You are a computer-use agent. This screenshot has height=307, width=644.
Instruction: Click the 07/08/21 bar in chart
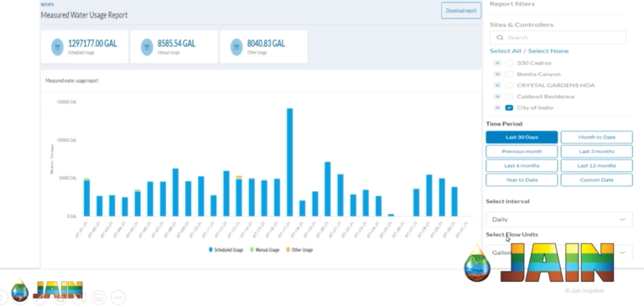tap(175, 192)
